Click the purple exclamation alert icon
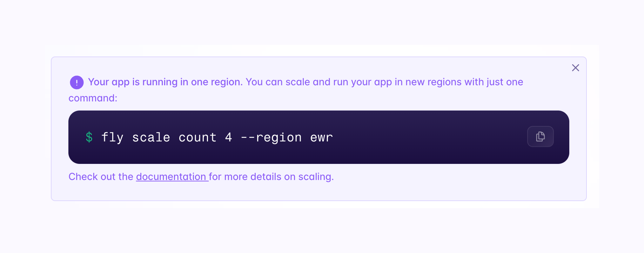The width and height of the screenshot is (644, 253). click(77, 82)
